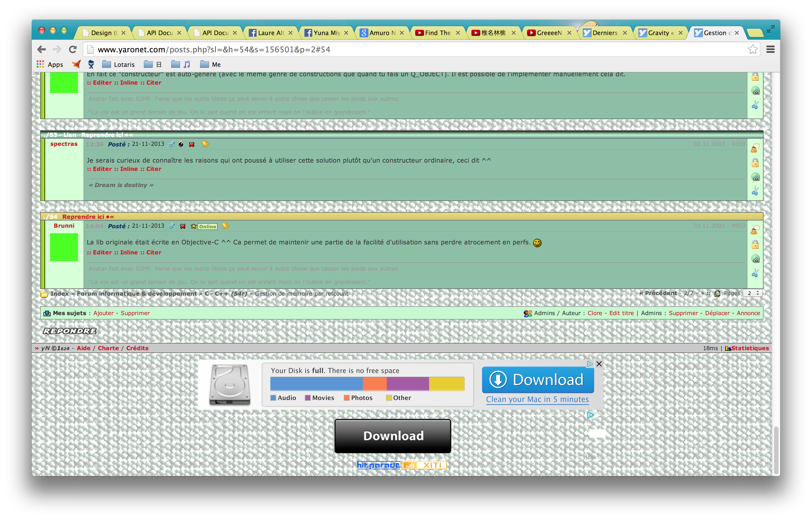Click the disk usage color bar in ad

click(367, 384)
